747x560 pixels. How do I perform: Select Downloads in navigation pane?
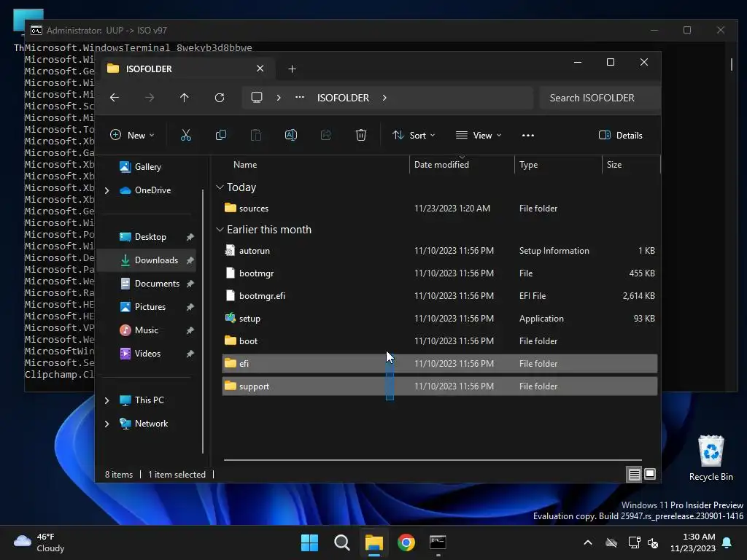point(147,260)
